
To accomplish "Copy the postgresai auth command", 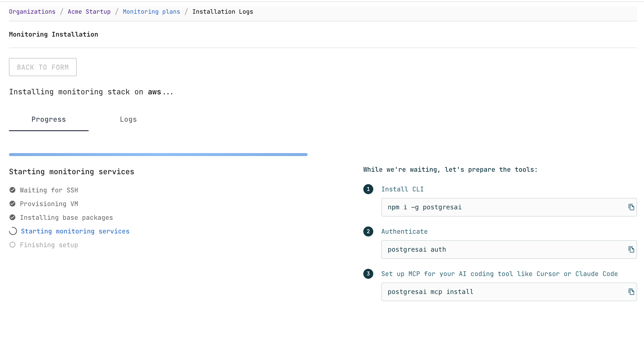I will (x=632, y=249).
